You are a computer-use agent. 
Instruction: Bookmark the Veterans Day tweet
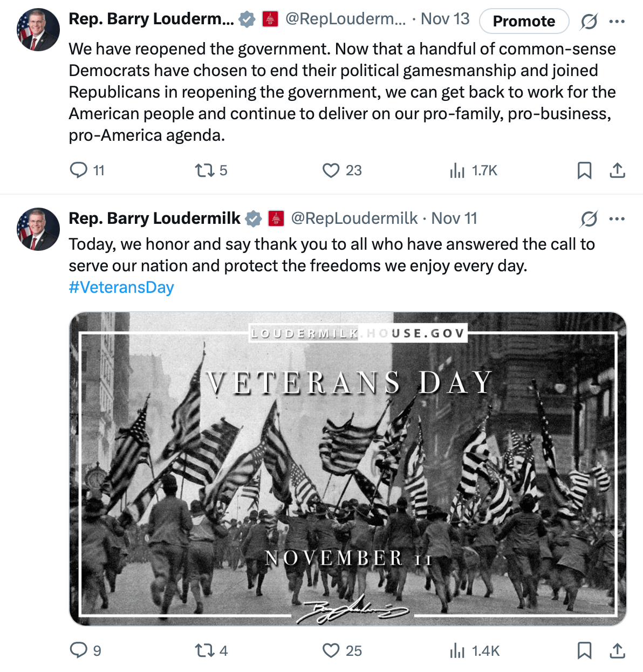pos(584,650)
